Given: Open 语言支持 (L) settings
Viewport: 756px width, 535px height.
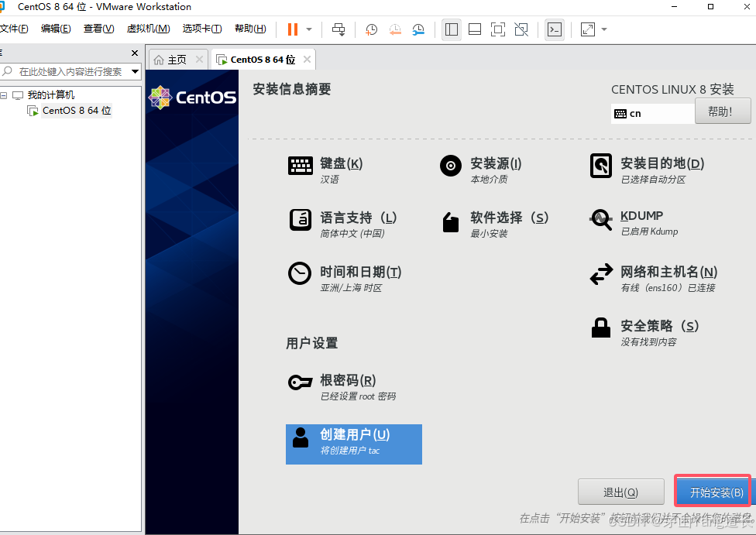Looking at the screenshot, I should pyautogui.click(x=358, y=218).
